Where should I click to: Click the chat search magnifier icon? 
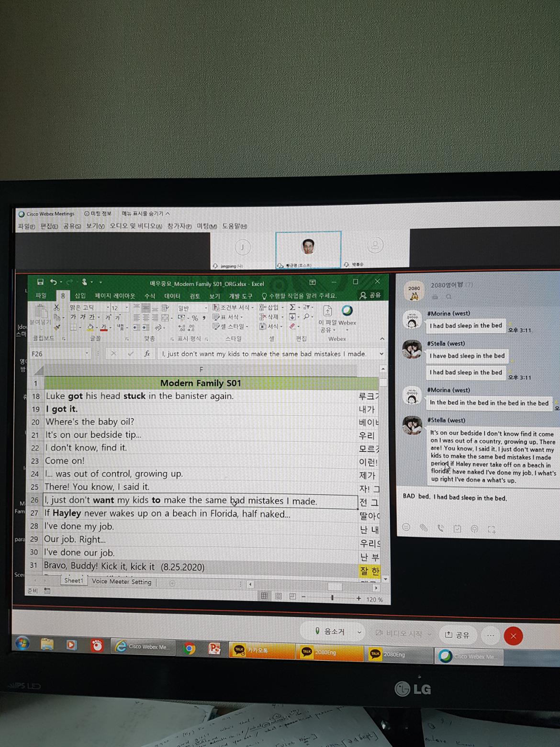pyautogui.click(x=449, y=297)
